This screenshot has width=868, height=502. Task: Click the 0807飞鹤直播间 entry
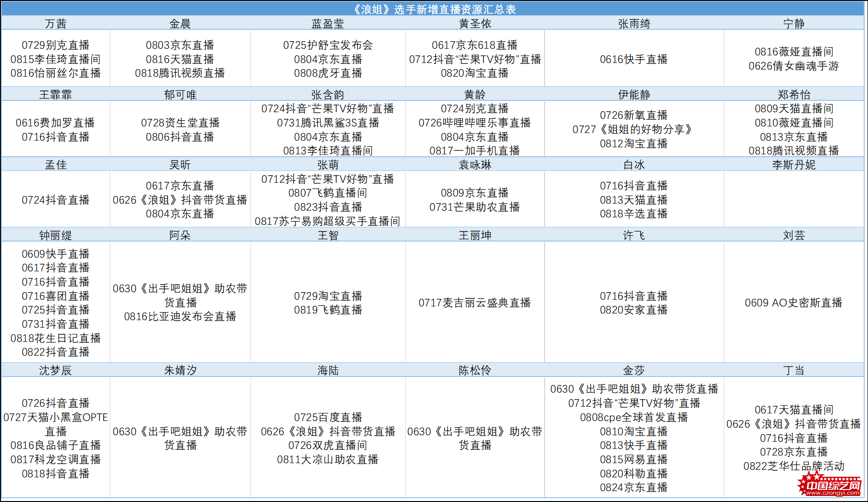tap(328, 193)
